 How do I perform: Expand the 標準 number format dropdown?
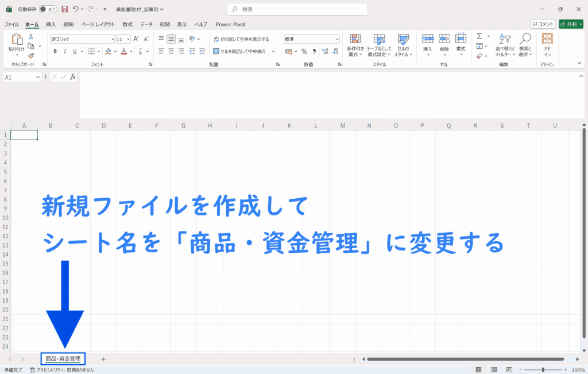(337, 39)
